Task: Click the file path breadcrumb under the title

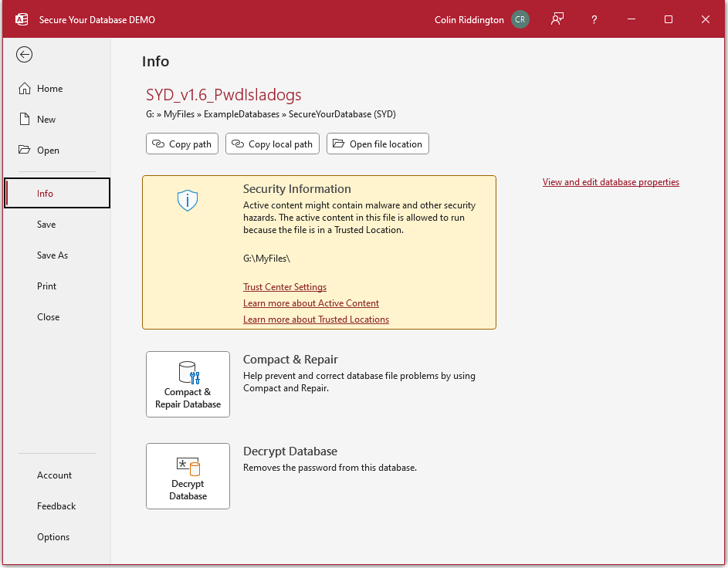Action: [271, 114]
